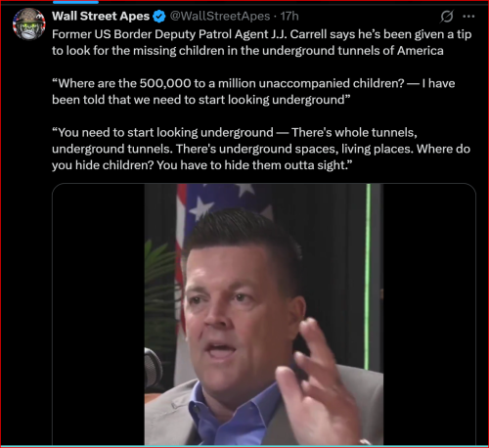The height and width of the screenshot is (448, 489).
Task: Click the quote about 500,000 unaccompanied children
Action: [x=253, y=91]
